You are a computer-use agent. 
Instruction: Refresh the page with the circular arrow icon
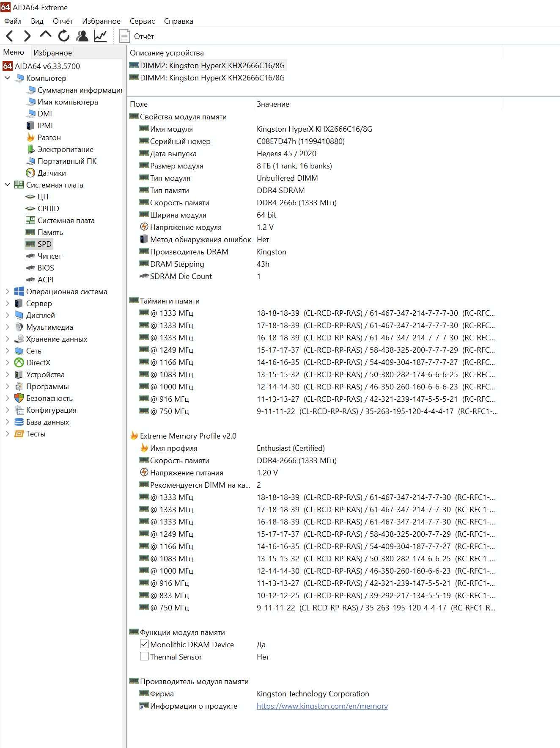point(64,36)
